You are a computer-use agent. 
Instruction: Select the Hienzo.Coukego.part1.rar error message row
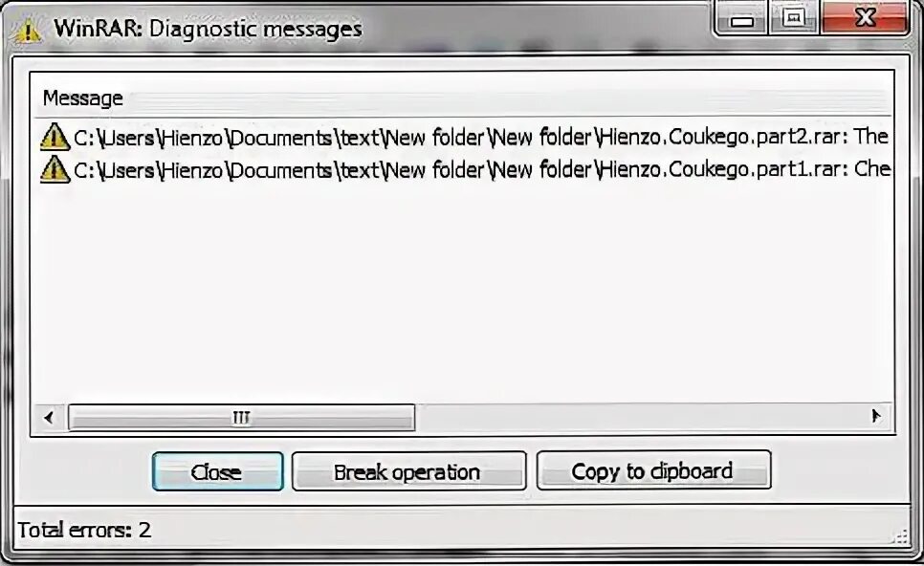coord(464,169)
